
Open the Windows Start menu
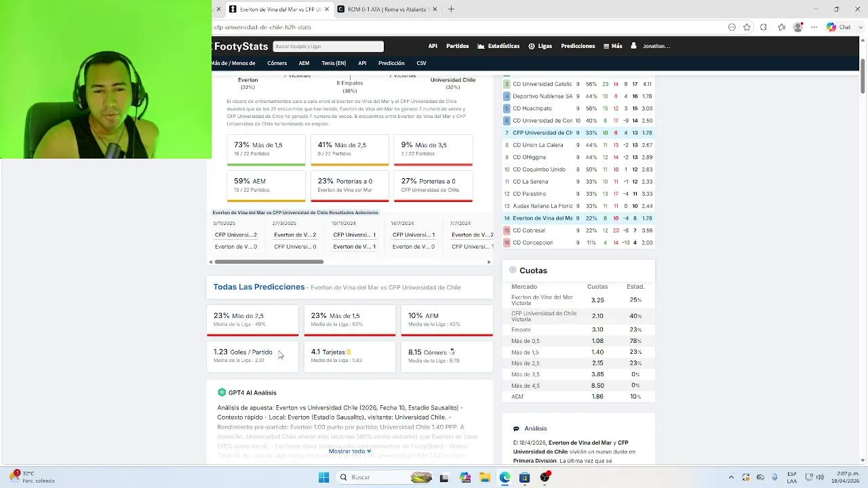pyautogui.click(x=323, y=477)
